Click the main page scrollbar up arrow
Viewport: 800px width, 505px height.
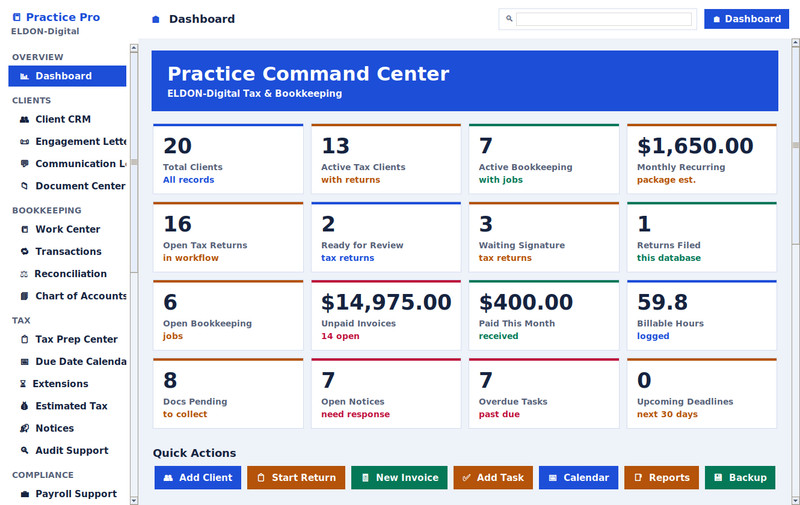[x=795, y=43]
